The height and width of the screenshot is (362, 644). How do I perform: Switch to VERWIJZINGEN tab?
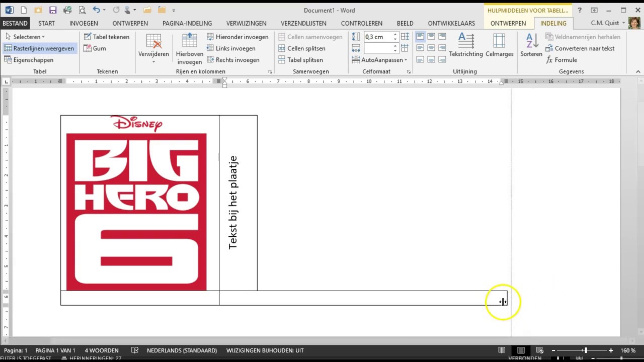(247, 23)
